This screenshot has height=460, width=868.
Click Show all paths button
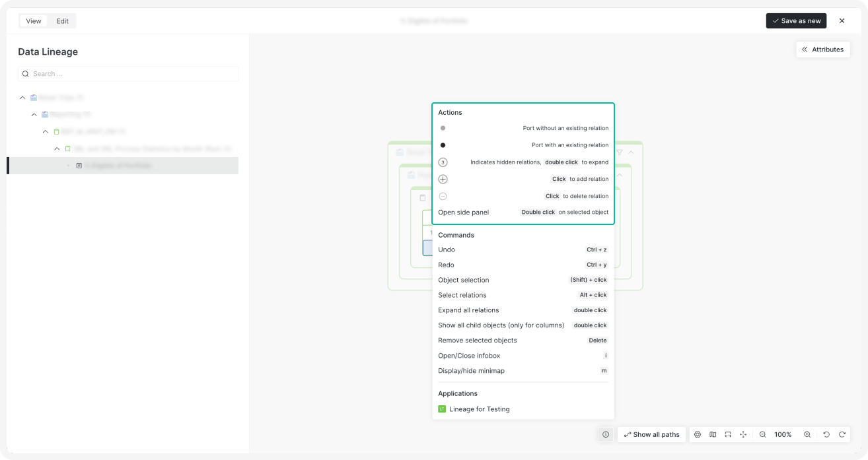pyautogui.click(x=651, y=434)
